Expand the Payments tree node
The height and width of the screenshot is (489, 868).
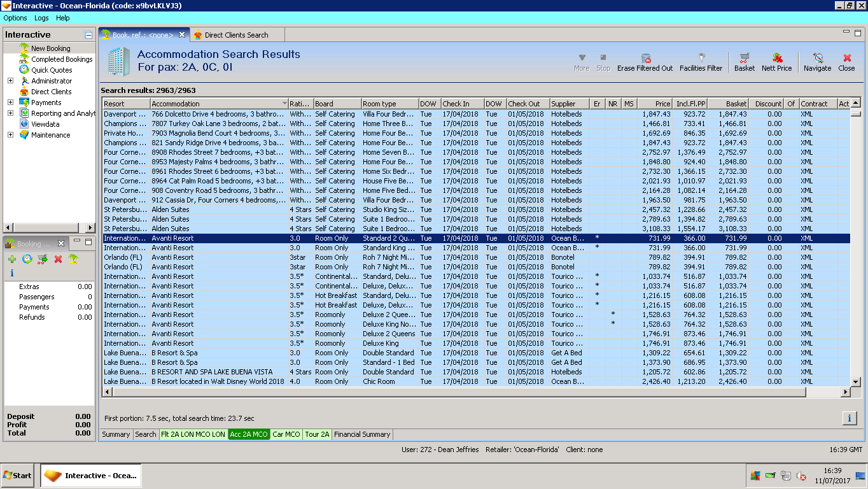10,103
